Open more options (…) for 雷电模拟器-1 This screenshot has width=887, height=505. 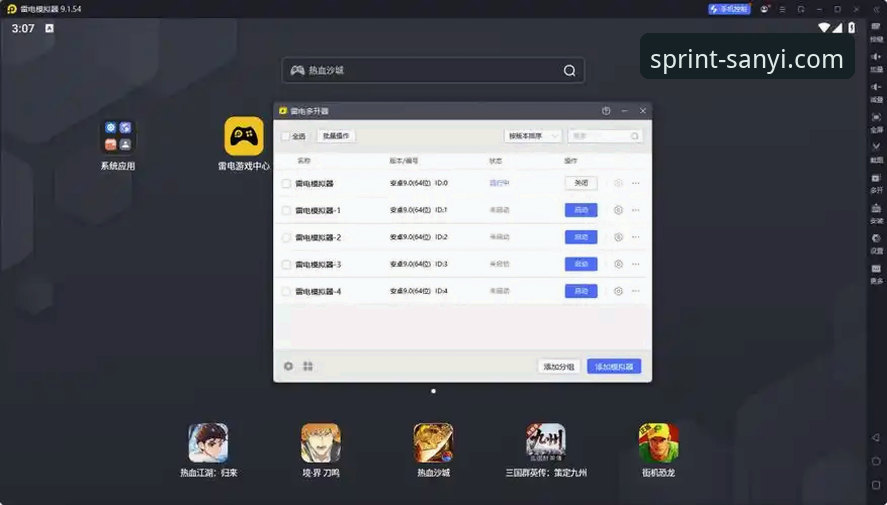(x=636, y=210)
